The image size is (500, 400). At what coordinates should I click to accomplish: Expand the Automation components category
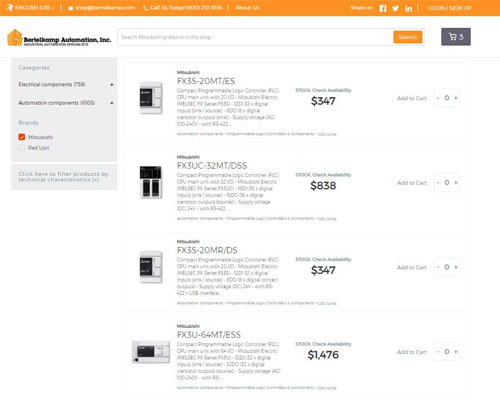click(x=112, y=103)
